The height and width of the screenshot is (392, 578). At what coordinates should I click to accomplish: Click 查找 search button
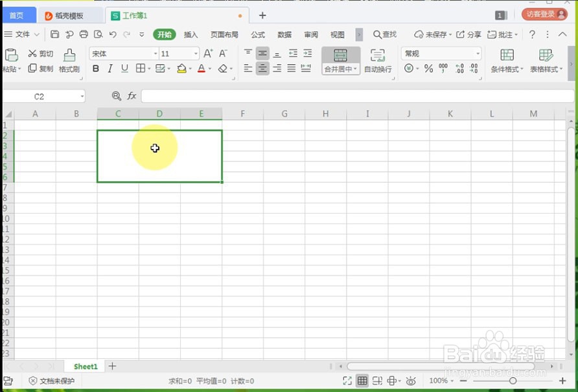pyautogui.click(x=385, y=34)
